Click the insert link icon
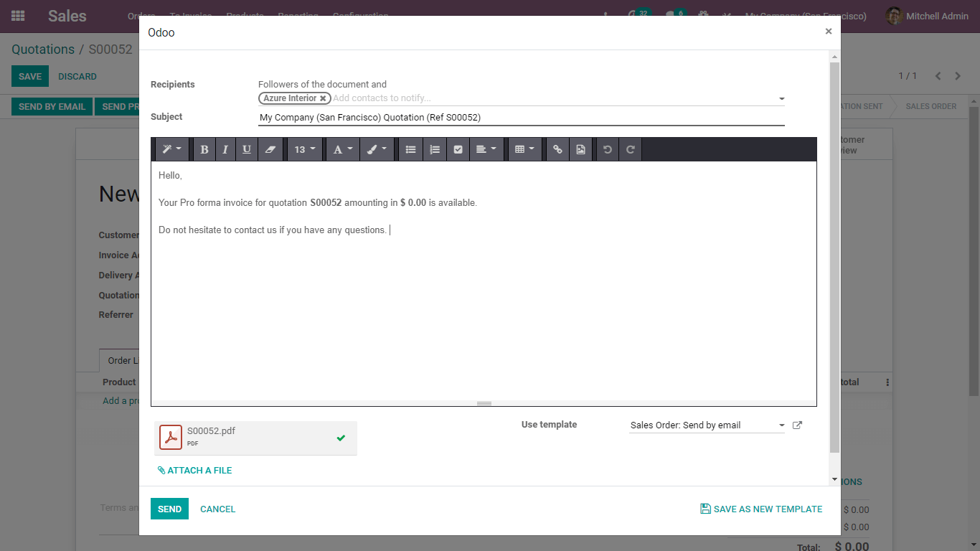 point(557,149)
